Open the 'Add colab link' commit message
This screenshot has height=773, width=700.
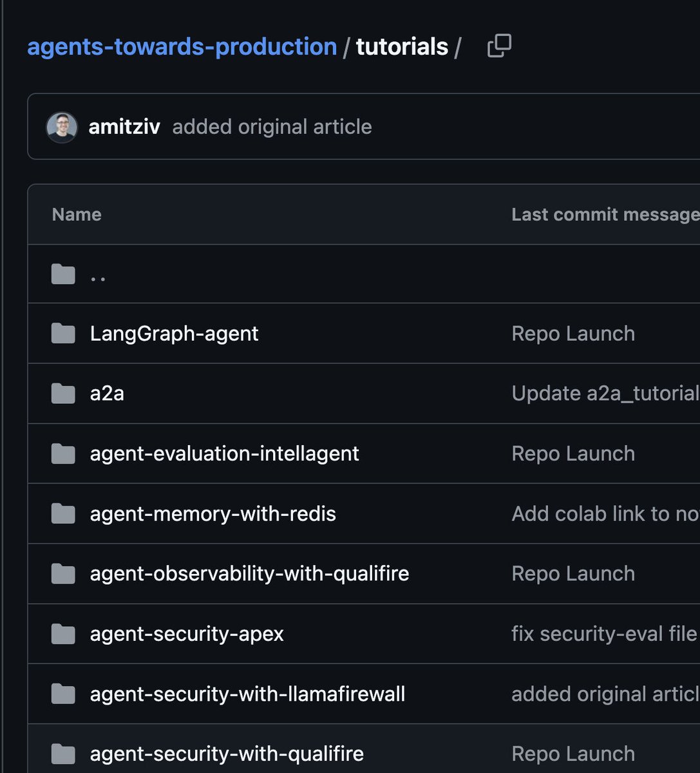(x=605, y=514)
